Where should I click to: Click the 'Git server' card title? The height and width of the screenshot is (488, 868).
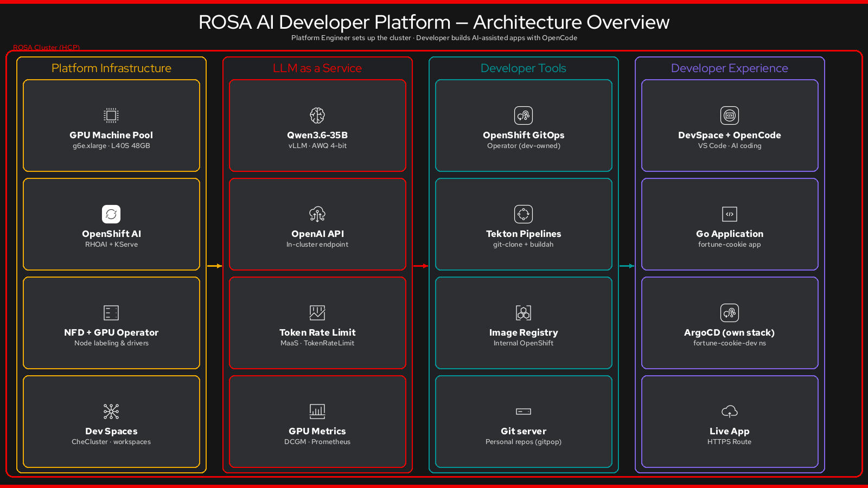[524, 431]
